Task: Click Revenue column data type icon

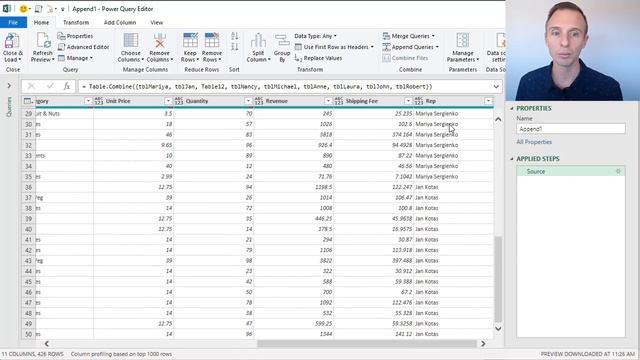Action: pos(259,101)
